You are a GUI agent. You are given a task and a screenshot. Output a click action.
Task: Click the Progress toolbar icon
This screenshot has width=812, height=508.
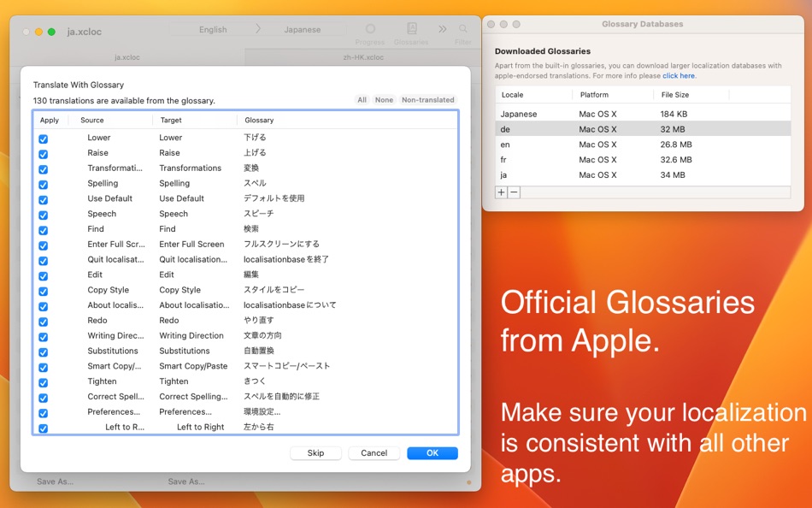pos(370,29)
